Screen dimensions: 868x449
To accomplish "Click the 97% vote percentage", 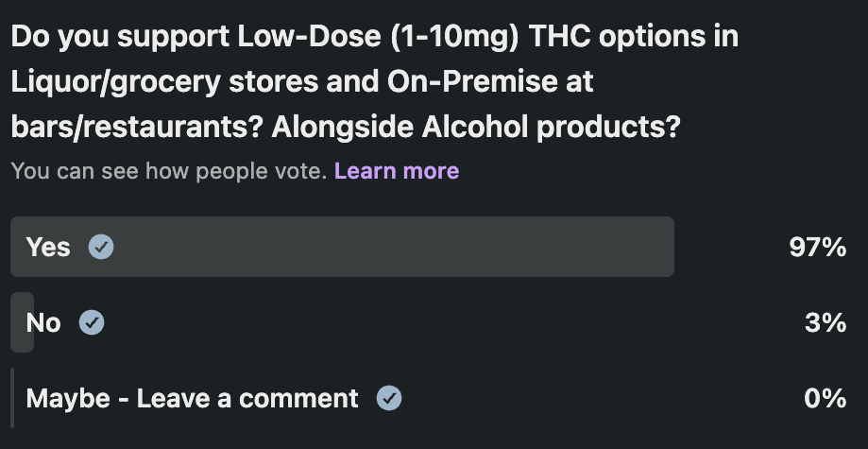I will [x=817, y=248].
